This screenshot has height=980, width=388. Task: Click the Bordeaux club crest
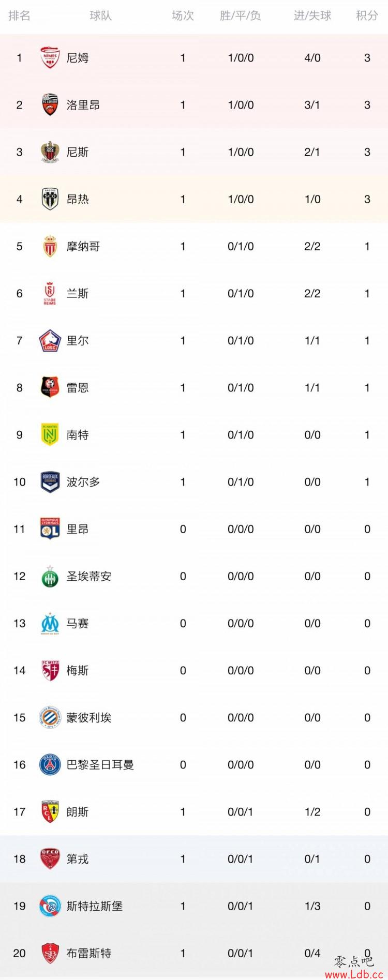[x=50, y=482]
